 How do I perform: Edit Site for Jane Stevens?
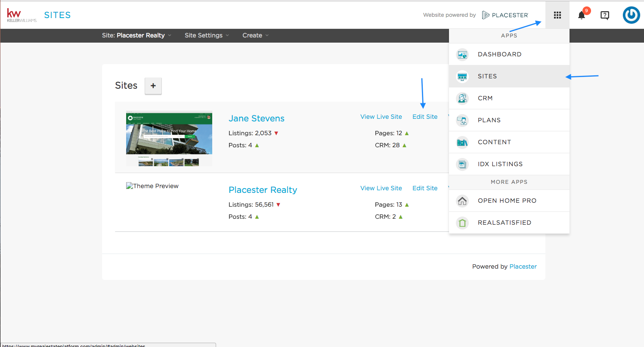click(425, 117)
